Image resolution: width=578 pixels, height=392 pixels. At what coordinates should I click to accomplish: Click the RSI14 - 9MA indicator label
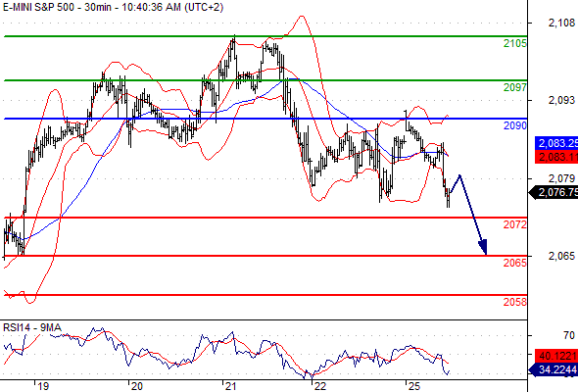[x=32, y=327]
